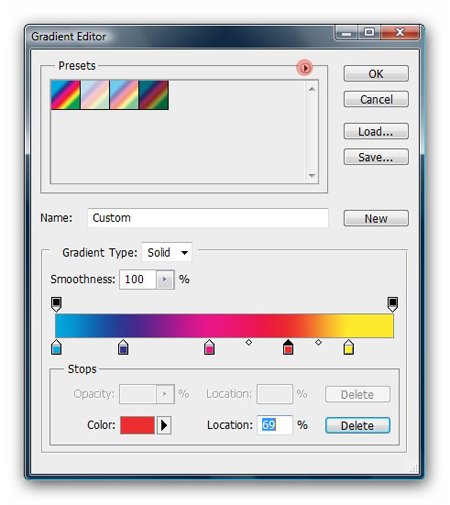
Task: Create a preset with the New button
Action: pyautogui.click(x=376, y=219)
